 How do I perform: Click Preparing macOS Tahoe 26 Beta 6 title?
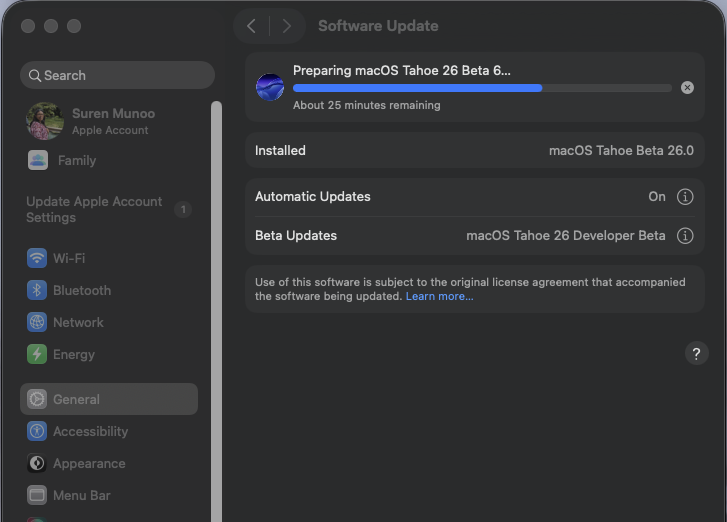[x=402, y=70]
